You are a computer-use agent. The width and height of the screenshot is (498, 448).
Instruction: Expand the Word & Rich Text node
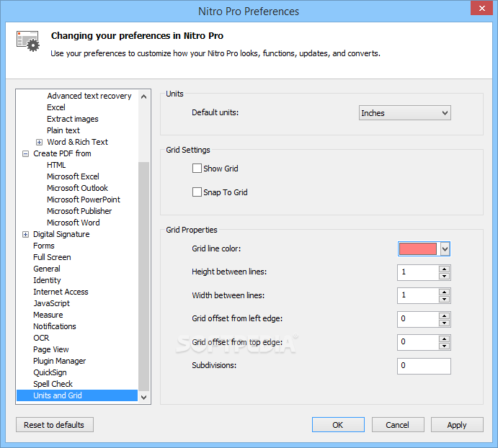tap(39, 142)
